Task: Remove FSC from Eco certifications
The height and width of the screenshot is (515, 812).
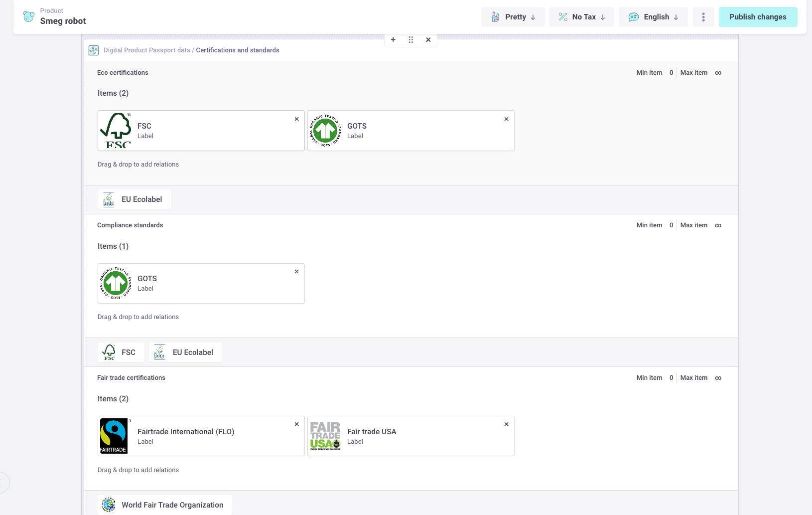Action: pyautogui.click(x=296, y=119)
